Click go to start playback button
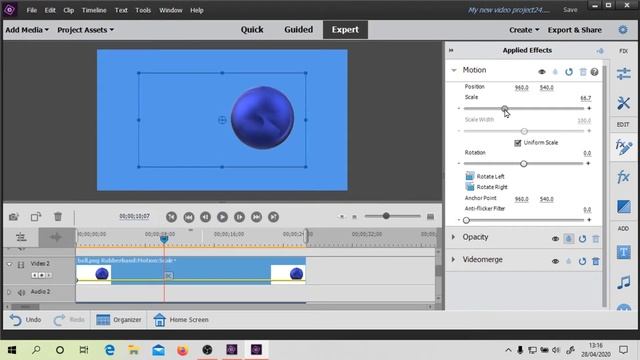This screenshot has width=640, height=360. click(x=171, y=217)
